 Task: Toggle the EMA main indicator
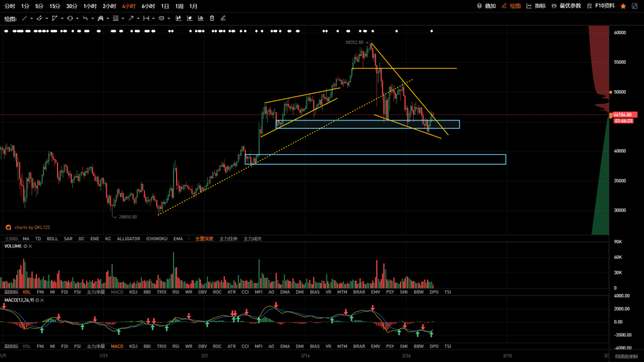178,239
